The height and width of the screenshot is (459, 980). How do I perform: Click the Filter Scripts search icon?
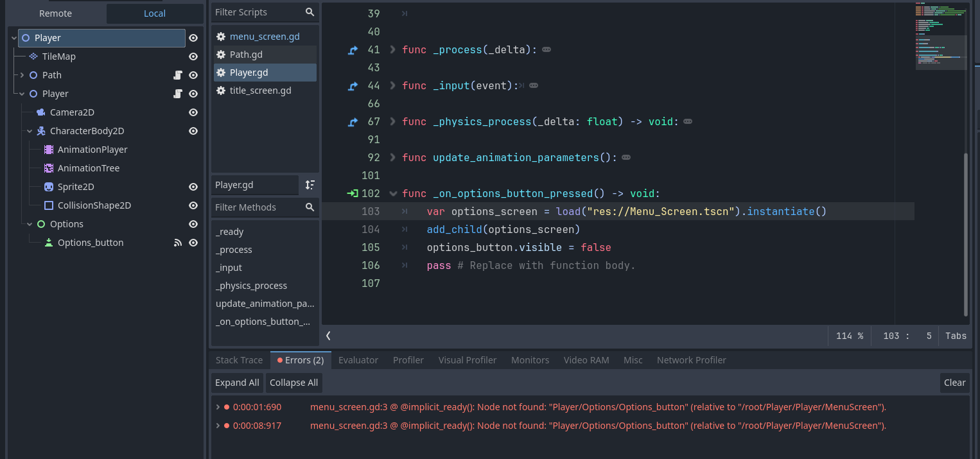tap(310, 12)
